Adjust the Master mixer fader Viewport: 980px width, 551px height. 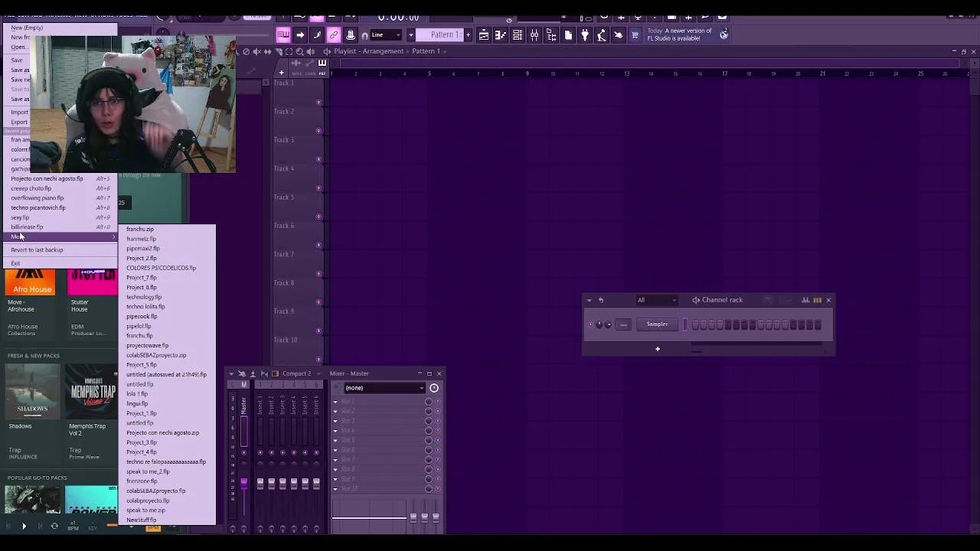click(244, 484)
